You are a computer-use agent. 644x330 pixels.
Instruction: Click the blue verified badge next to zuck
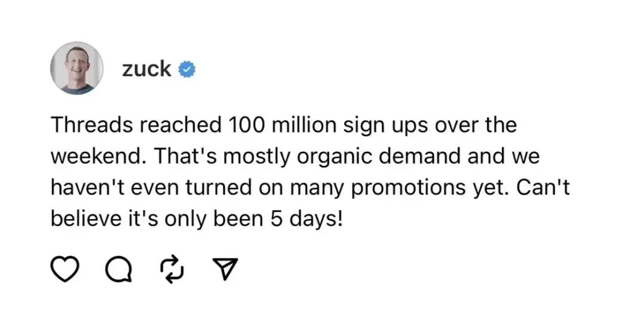coord(188,70)
